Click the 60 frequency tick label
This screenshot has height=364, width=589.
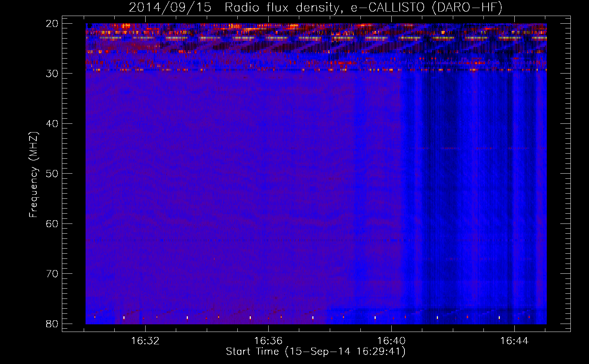(x=52, y=224)
